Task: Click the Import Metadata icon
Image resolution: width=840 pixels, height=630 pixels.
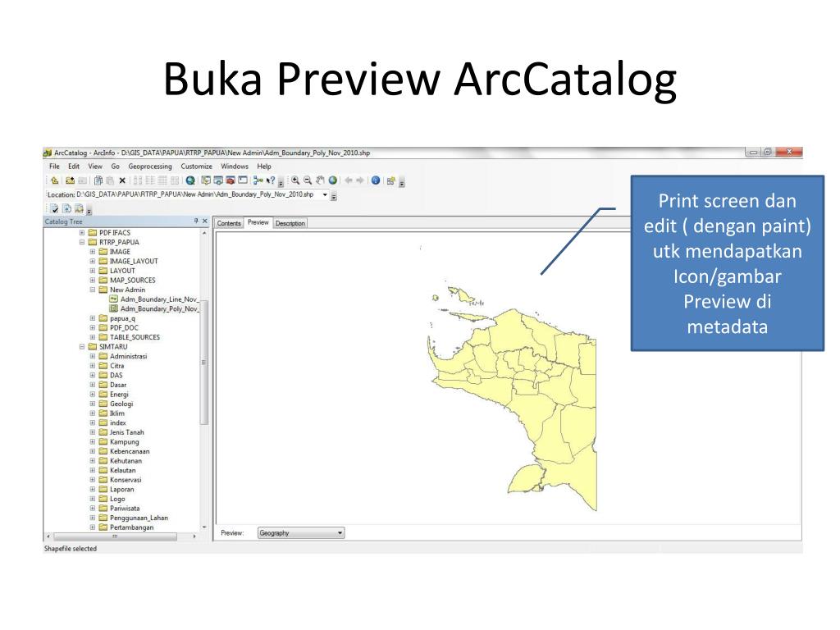Action: [79, 208]
